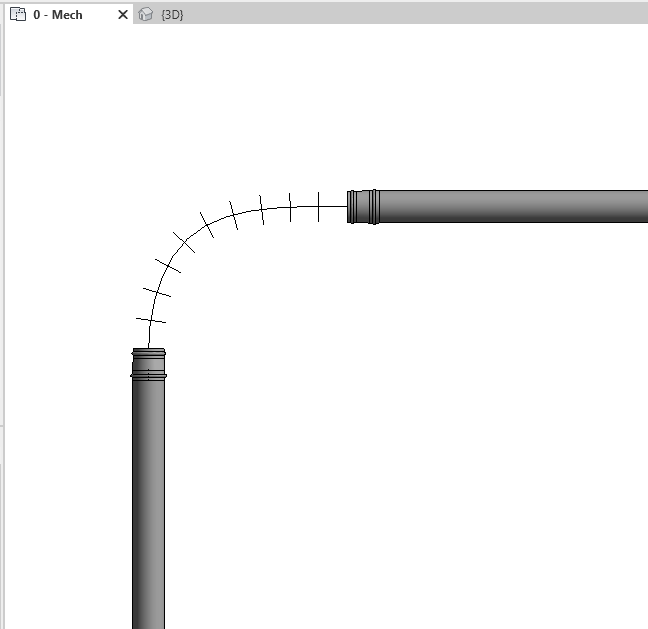Close the 0 - Mech view tab
Screen dimensions: 648x629
[123, 15]
